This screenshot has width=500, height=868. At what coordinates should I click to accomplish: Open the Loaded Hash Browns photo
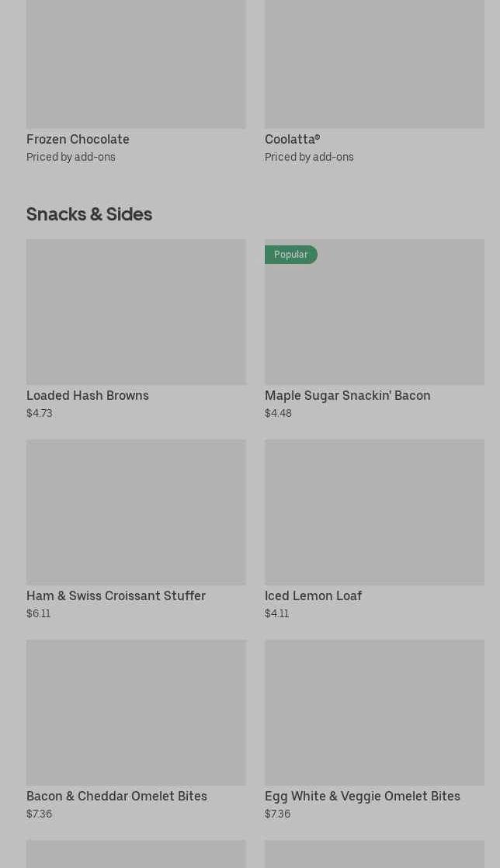(136, 312)
